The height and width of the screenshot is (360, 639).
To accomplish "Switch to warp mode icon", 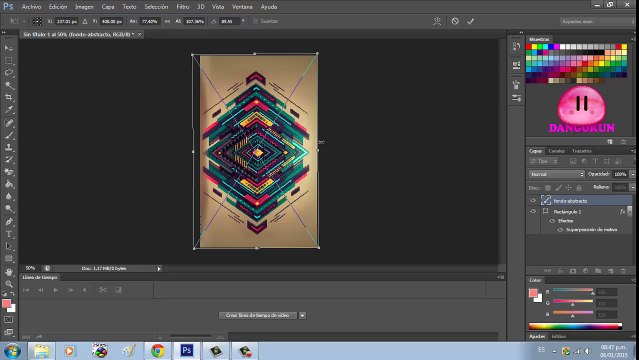I will click(x=437, y=21).
